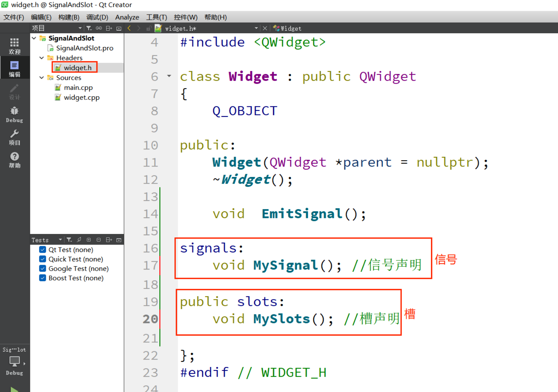Image resolution: width=558 pixels, height=392 pixels.
Task: Go forward in editor navigation history
Action: [x=139, y=28]
